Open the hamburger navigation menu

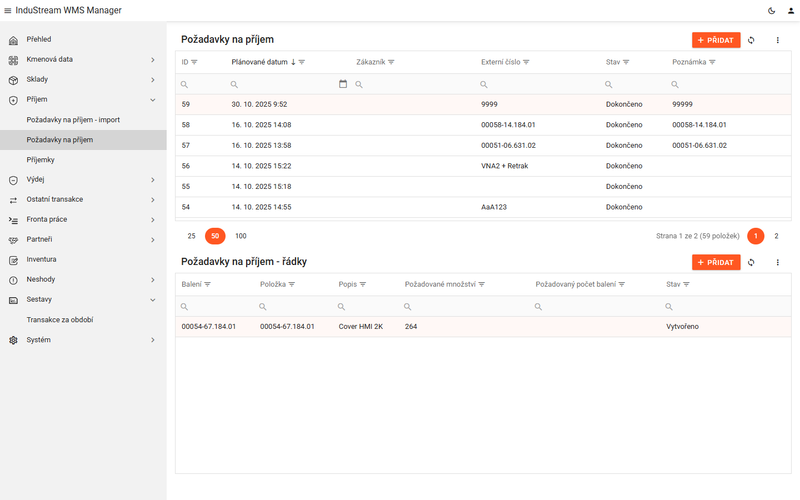pos(8,11)
